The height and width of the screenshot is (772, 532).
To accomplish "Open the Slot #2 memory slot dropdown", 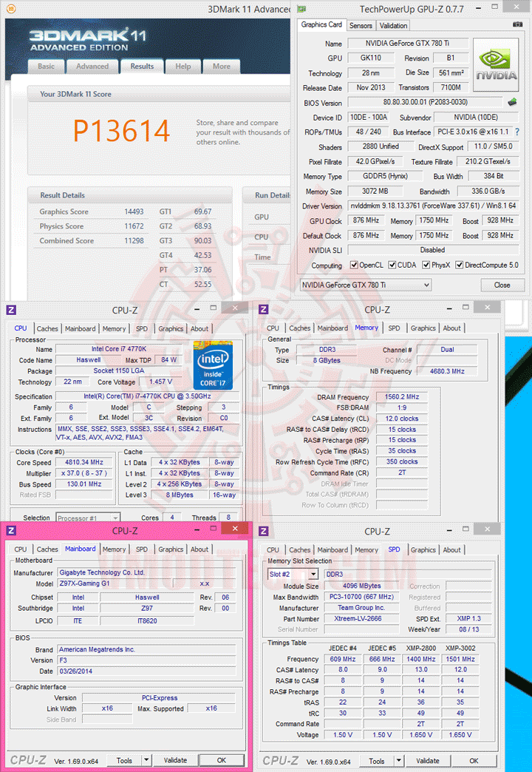I will (x=293, y=574).
